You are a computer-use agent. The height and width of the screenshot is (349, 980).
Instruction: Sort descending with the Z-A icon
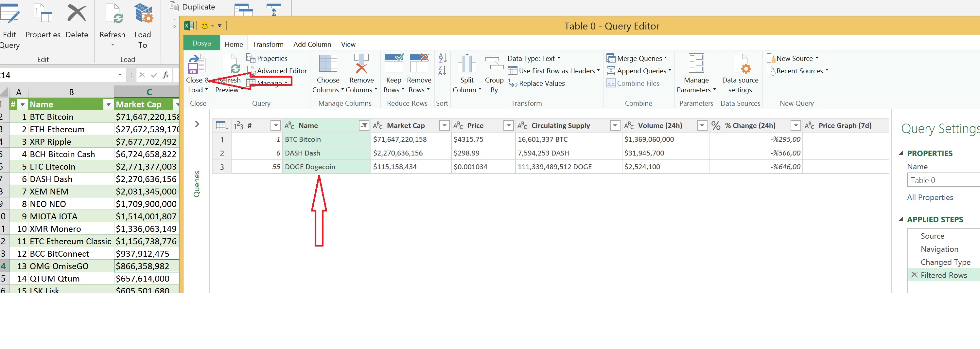tap(443, 70)
